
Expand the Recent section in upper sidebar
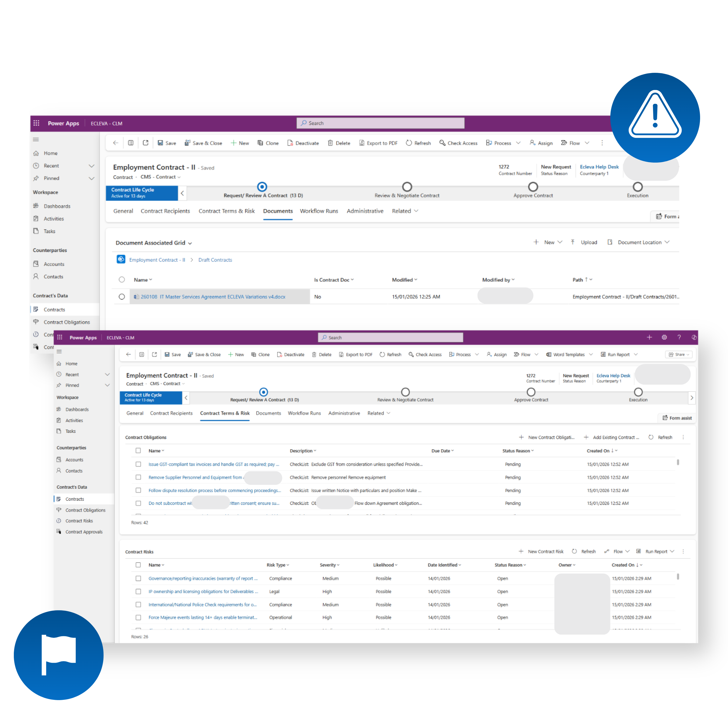pos(91,166)
